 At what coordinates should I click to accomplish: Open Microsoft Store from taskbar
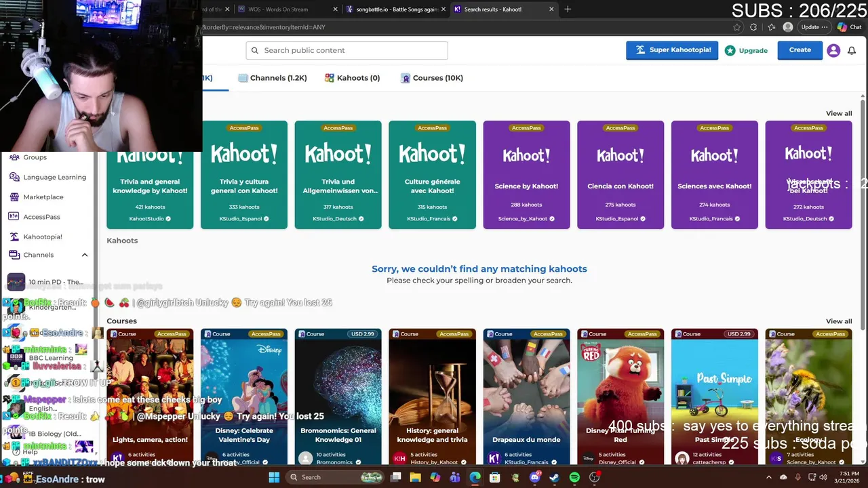click(495, 477)
